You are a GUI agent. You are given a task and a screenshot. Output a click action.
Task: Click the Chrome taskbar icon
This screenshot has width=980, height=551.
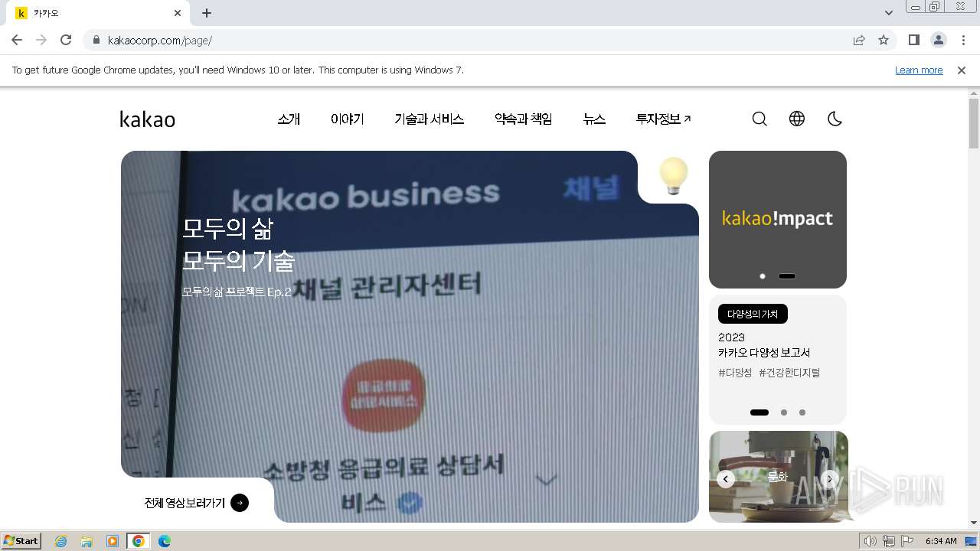coord(139,541)
